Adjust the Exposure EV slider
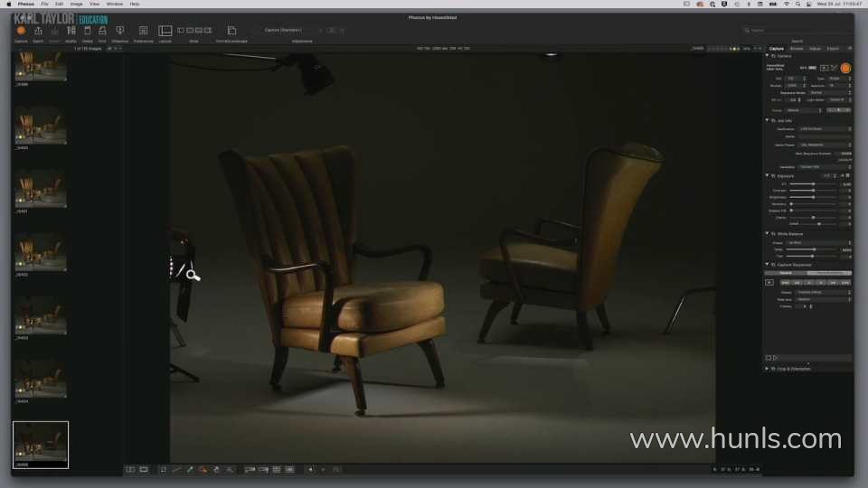The image size is (868, 488). pyautogui.click(x=813, y=183)
